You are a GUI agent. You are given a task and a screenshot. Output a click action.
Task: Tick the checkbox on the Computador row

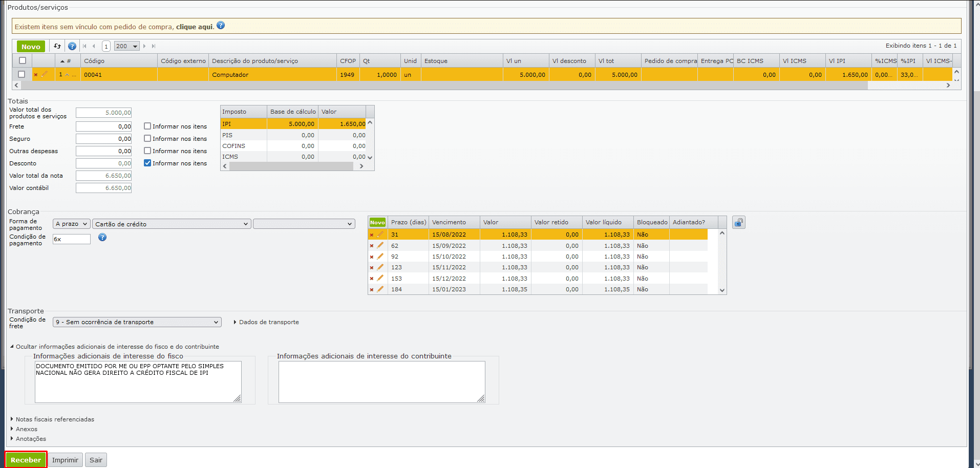(x=22, y=74)
